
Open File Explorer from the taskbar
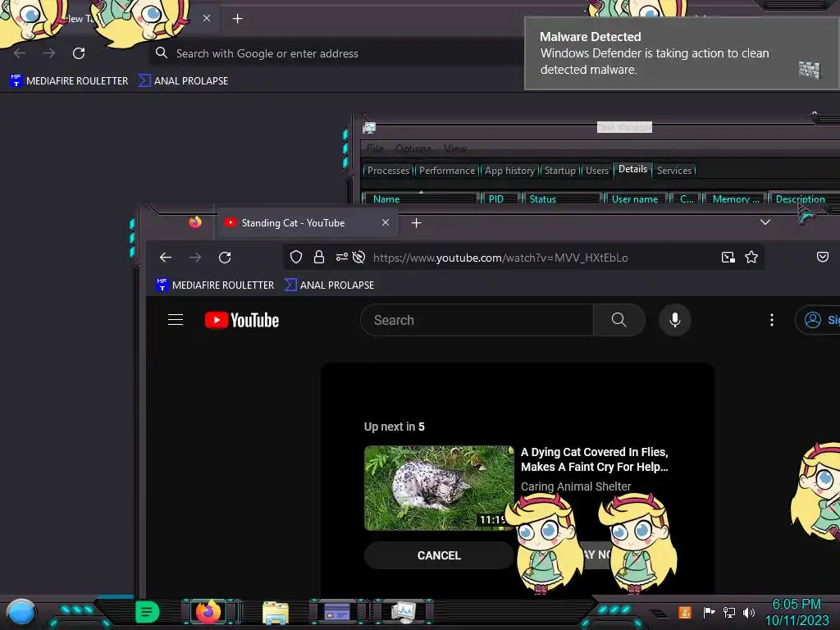click(276, 613)
